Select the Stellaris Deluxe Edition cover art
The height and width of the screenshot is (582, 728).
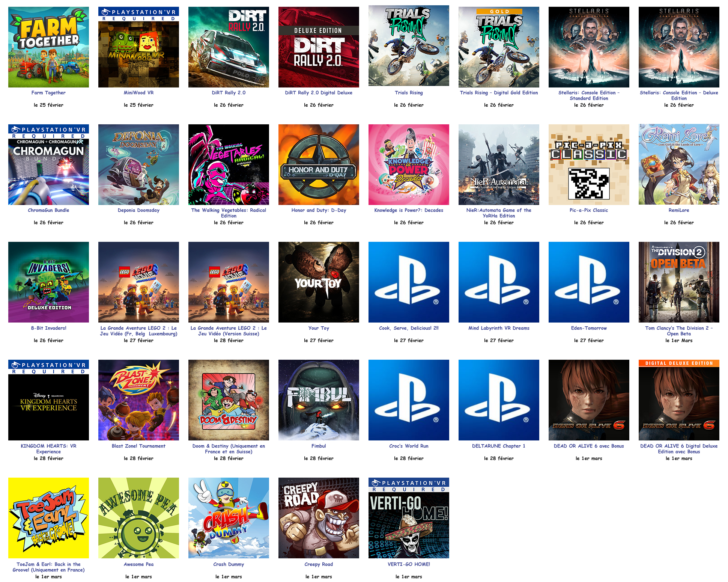tap(679, 47)
